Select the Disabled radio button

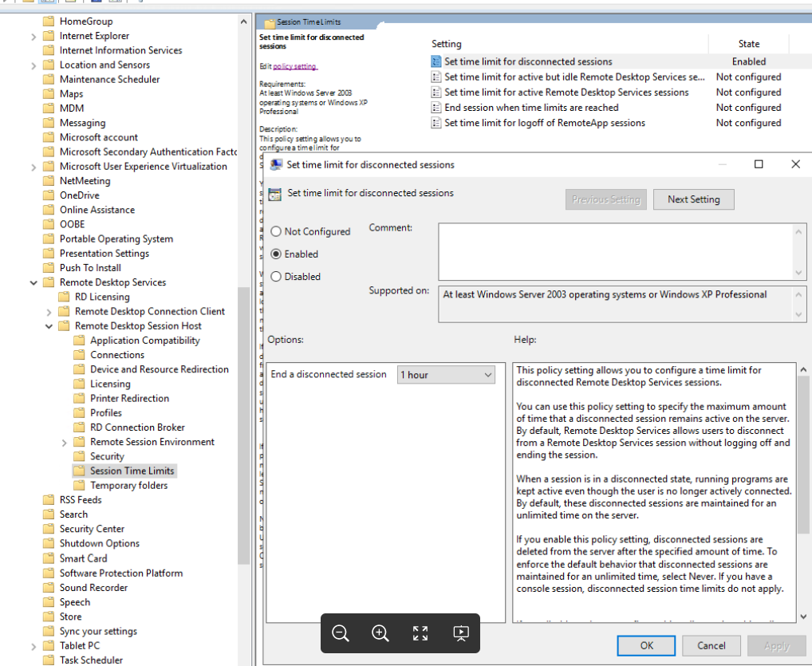tap(276, 277)
